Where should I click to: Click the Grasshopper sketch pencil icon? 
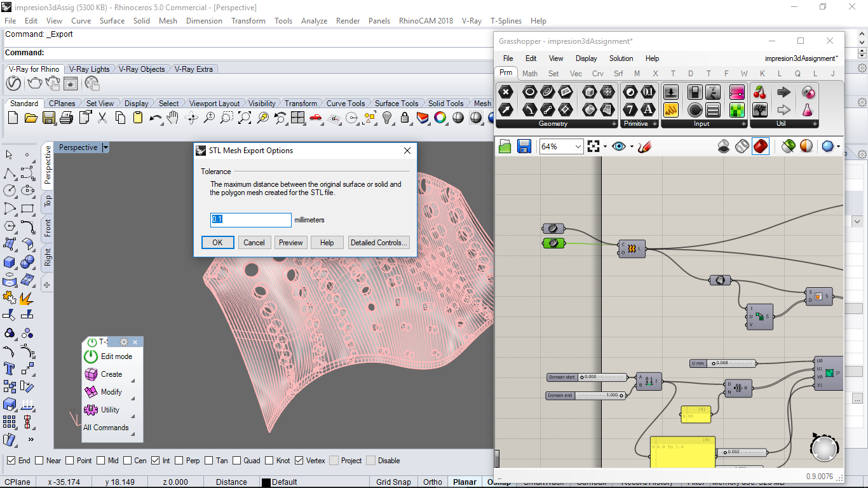pos(645,147)
